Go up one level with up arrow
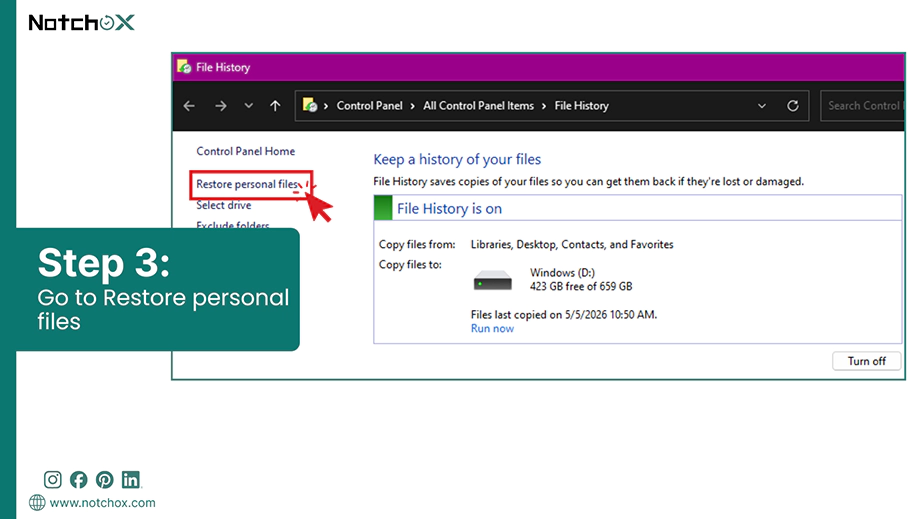 [x=275, y=106]
